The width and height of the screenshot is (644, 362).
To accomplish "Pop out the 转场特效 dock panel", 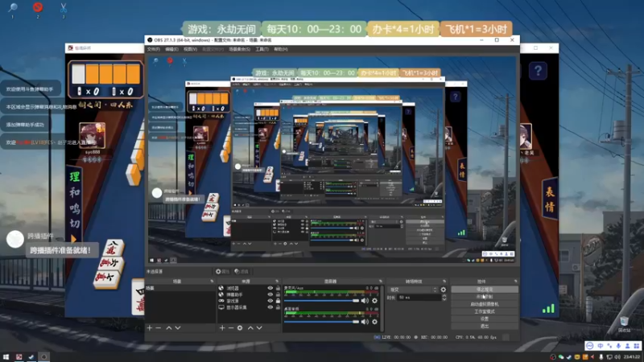I will pyautogui.click(x=444, y=282).
